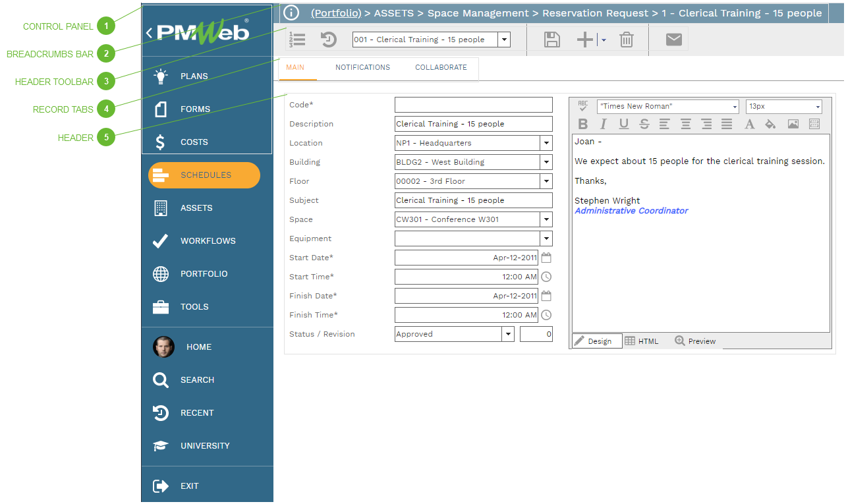Image resolution: width=846 pixels, height=504 pixels.
Task: Toggle Bold formatting in editor
Action: coord(582,124)
